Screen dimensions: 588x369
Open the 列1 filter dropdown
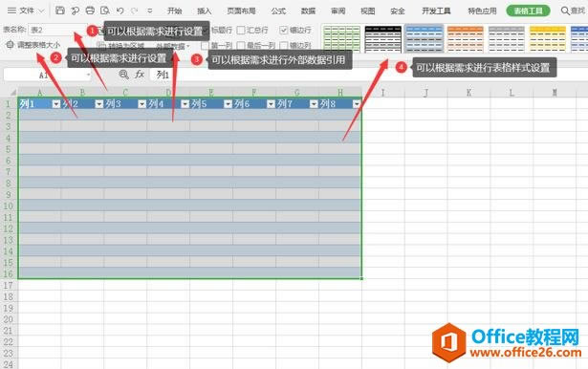[x=55, y=104]
